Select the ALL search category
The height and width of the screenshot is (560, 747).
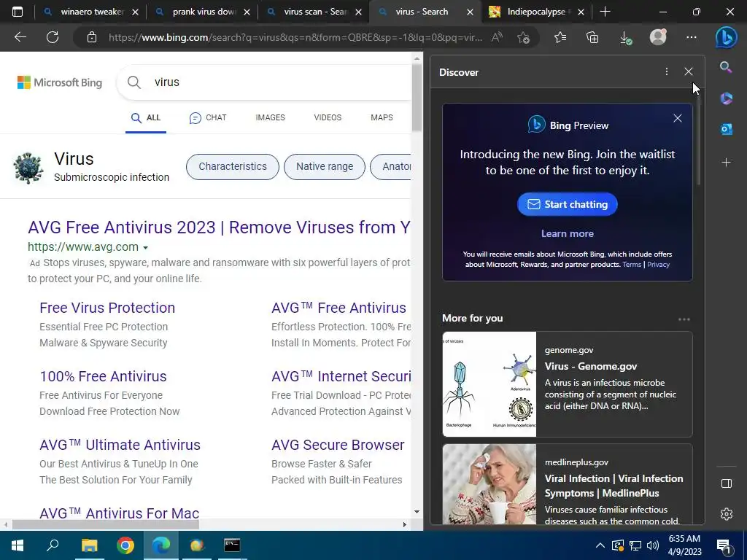[x=146, y=117]
